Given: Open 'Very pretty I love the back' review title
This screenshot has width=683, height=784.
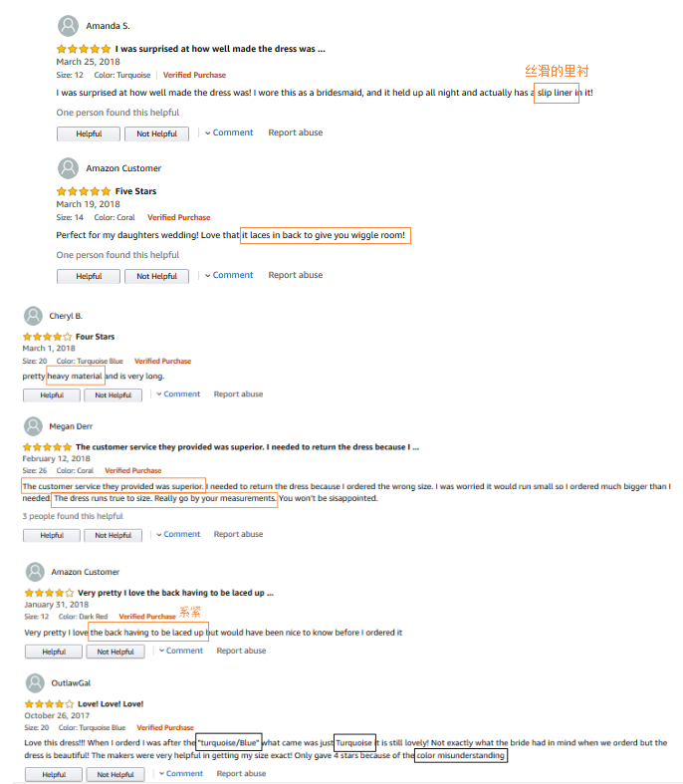Looking at the screenshot, I should click(x=175, y=593).
